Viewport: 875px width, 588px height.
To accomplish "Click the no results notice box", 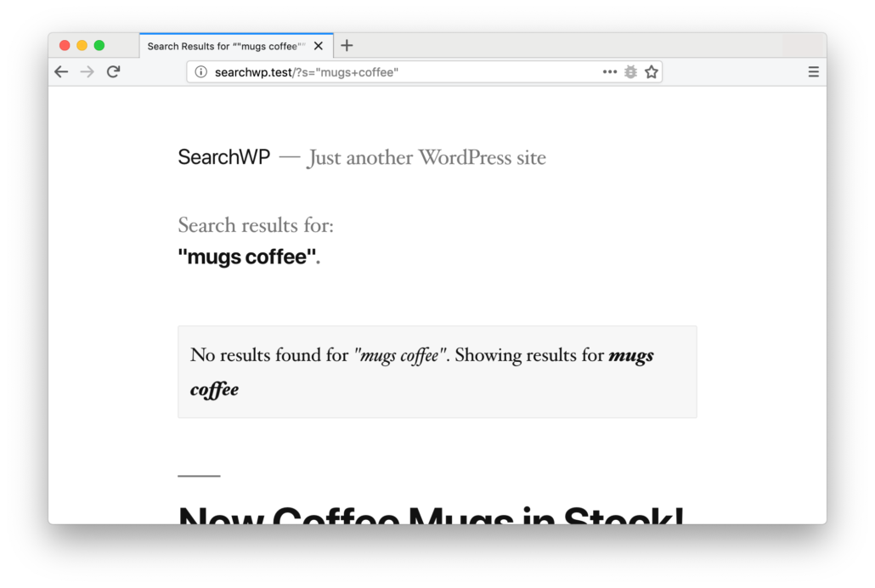I will coord(437,371).
